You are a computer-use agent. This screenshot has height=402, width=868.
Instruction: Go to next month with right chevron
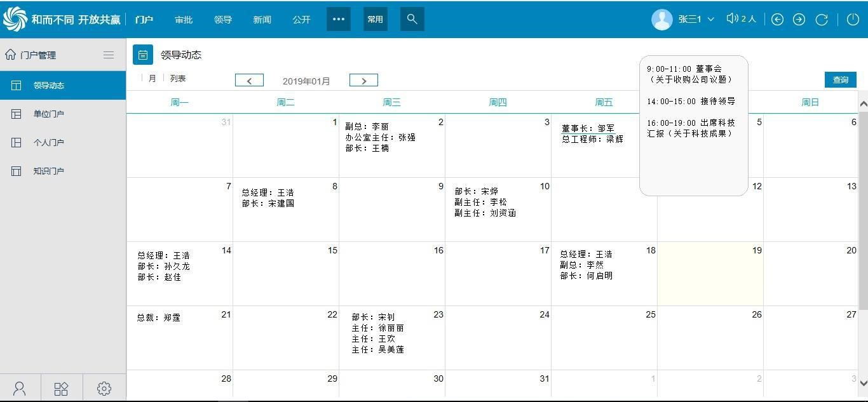(363, 81)
